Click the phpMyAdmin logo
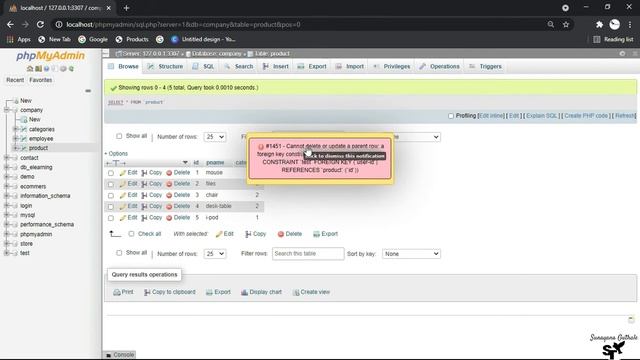 pyautogui.click(x=51, y=56)
